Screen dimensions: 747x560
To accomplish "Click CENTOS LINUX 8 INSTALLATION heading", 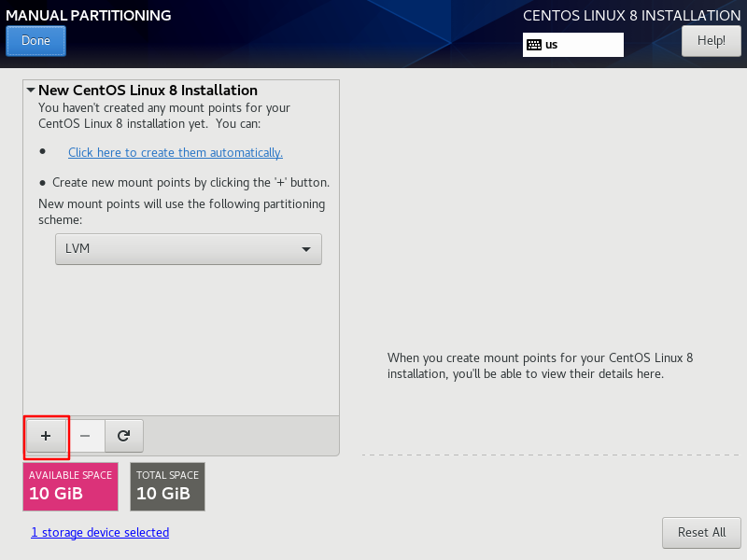I will coord(632,15).
